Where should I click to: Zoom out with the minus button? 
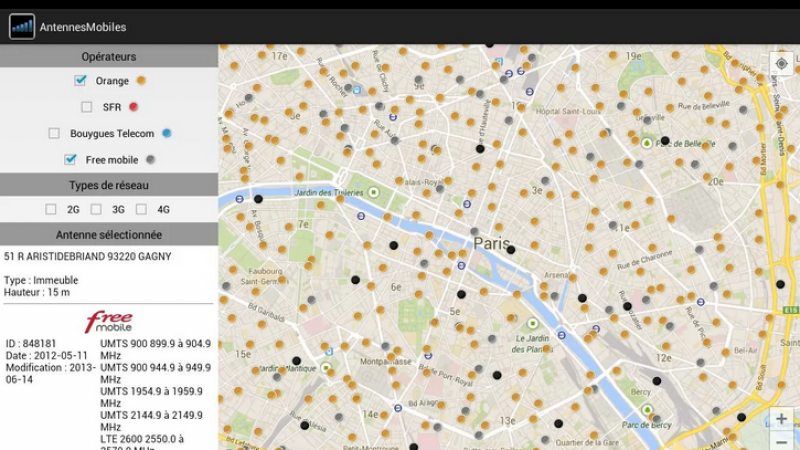pyautogui.click(x=781, y=441)
